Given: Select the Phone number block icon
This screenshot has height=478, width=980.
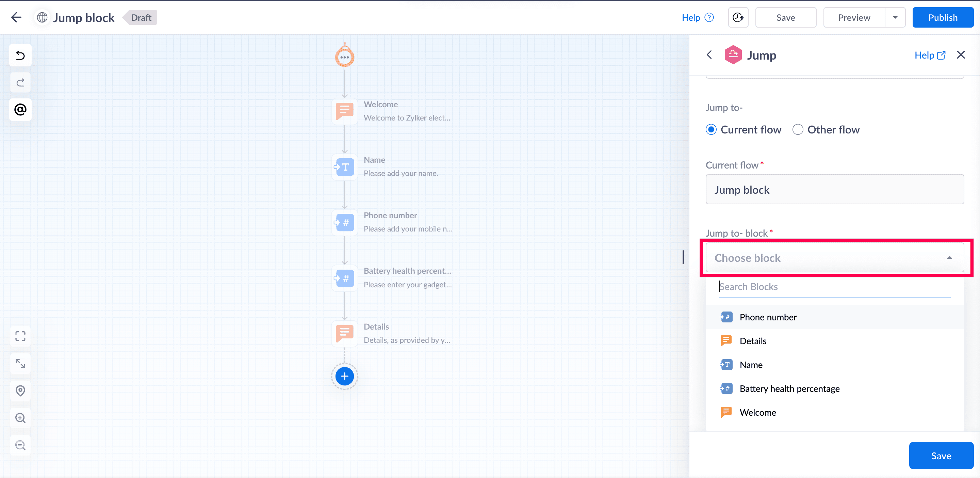Looking at the screenshot, I should 345,223.
